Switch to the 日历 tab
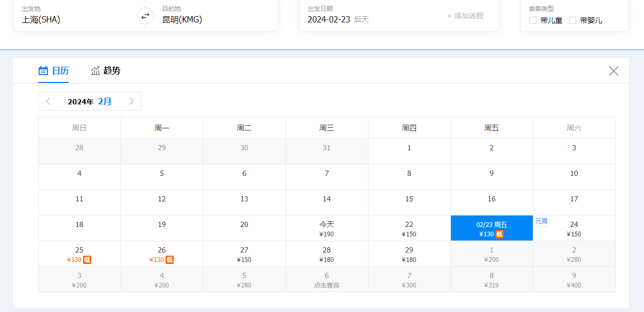Viewport: 644px width, 312px height. [x=53, y=71]
